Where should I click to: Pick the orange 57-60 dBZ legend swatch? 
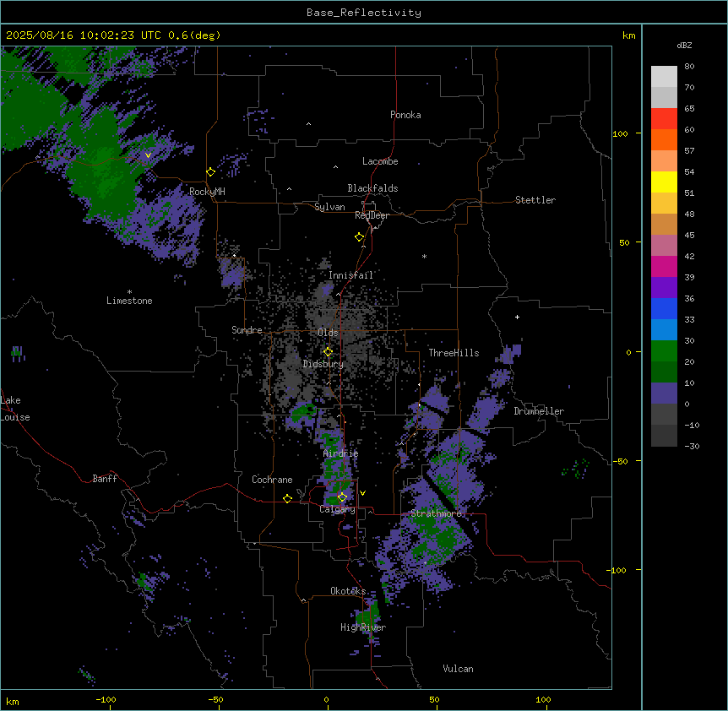coord(664,139)
